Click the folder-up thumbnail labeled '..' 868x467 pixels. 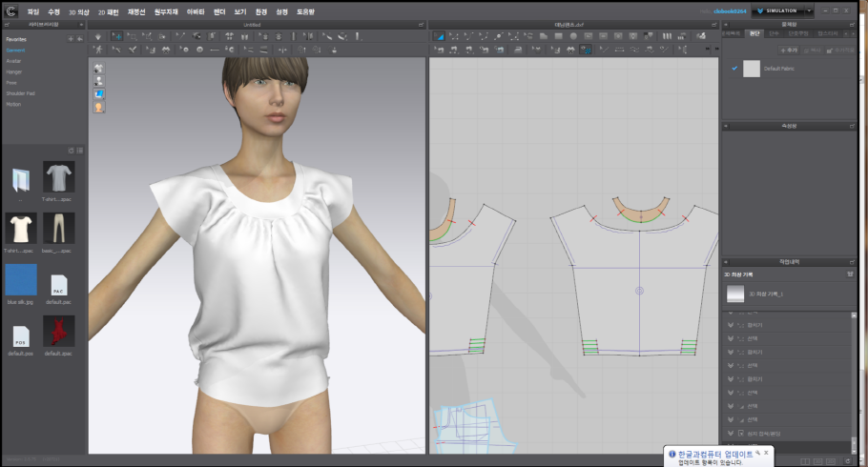[21, 180]
